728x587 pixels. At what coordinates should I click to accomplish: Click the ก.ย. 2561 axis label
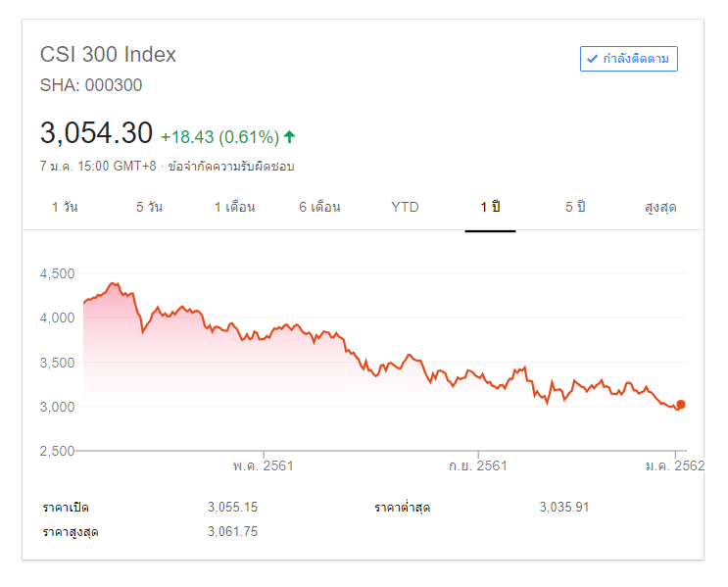tap(477, 465)
